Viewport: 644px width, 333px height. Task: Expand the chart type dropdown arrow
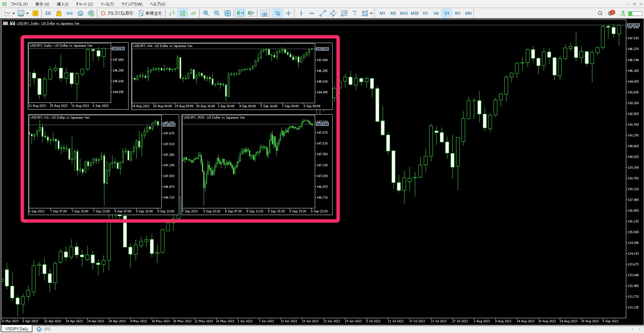(13, 13)
